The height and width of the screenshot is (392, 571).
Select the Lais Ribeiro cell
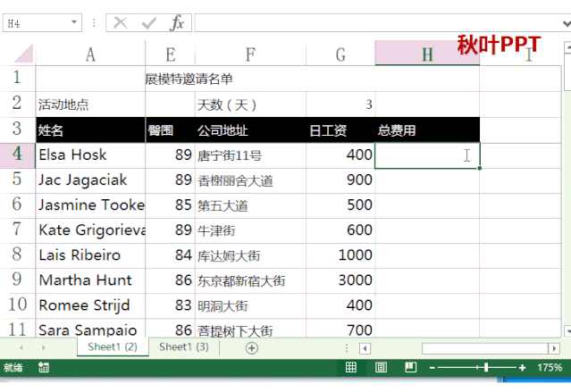tap(90, 255)
